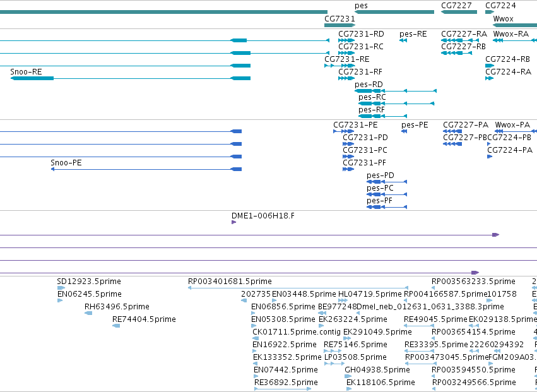Viewport: 537px width, 392px height.
Task: Select the Wwox gene label
Action: [x=503, y=18]
